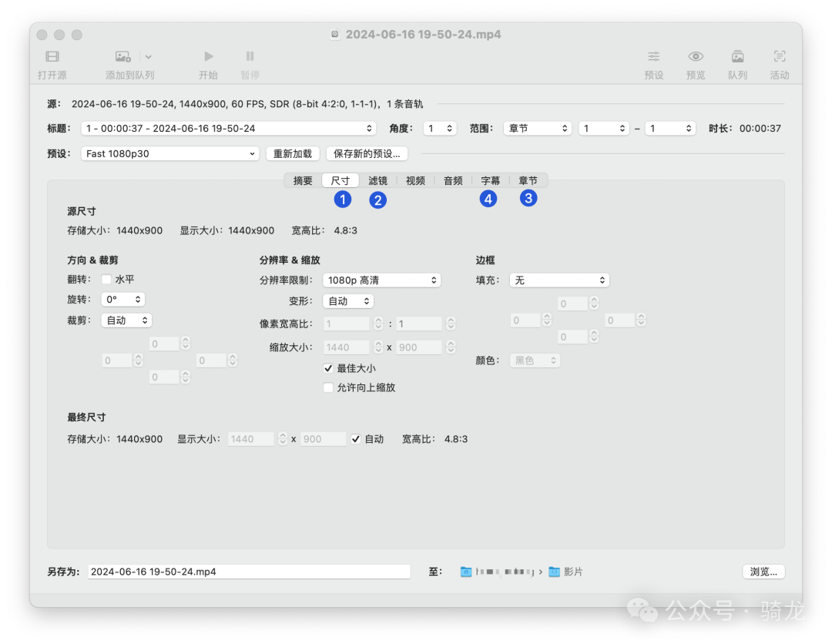This screenshot has height=644, width=832.
Task: Open the range start chapter dropdown
Action: 604,129
